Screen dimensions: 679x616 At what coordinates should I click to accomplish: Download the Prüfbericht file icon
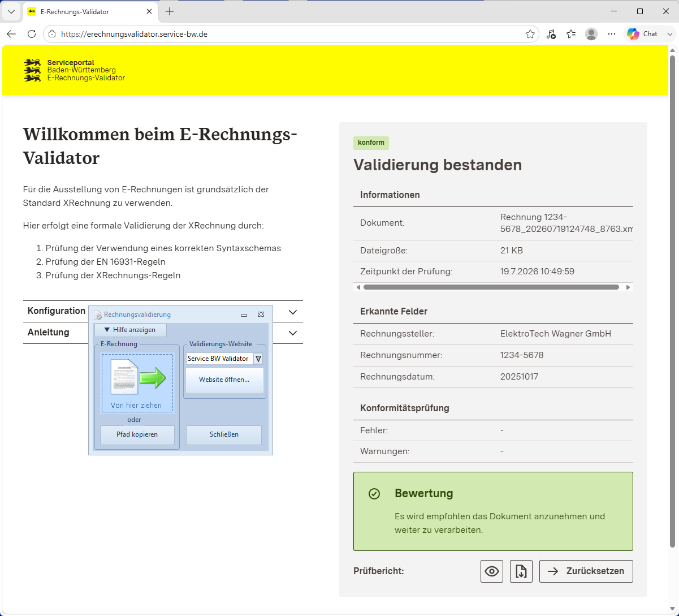pyautogui.click(x=521, y=571)
